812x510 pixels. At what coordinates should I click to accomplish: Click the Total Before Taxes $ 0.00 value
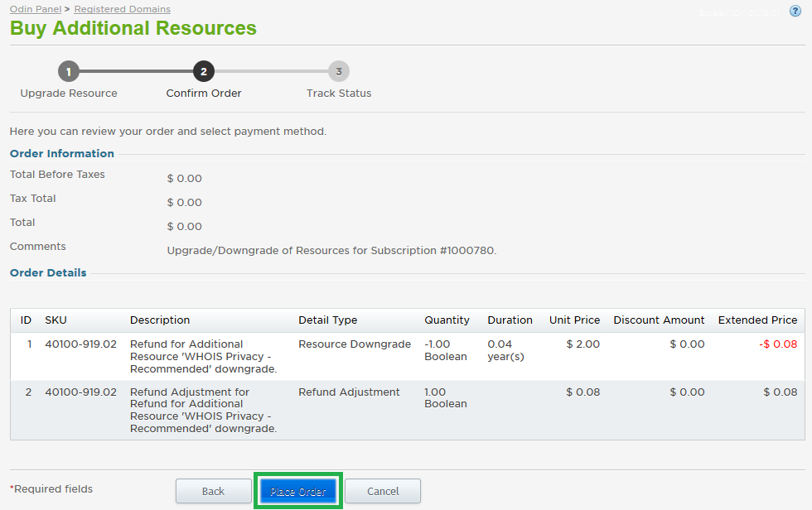pos(184,179)
